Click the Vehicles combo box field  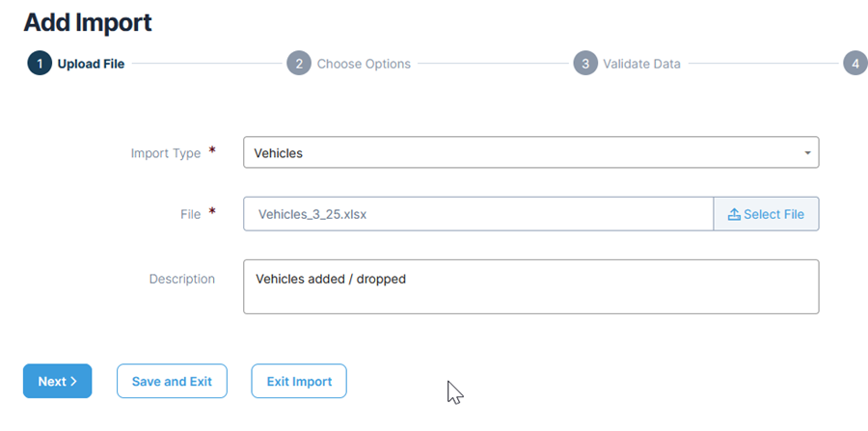point(521,152)
